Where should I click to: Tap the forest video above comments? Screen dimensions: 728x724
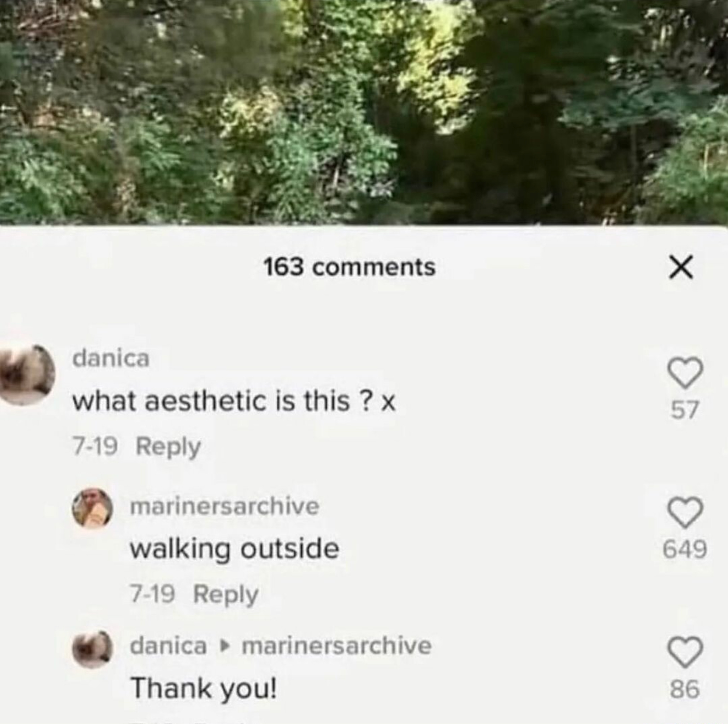click(x=364, y=112)
